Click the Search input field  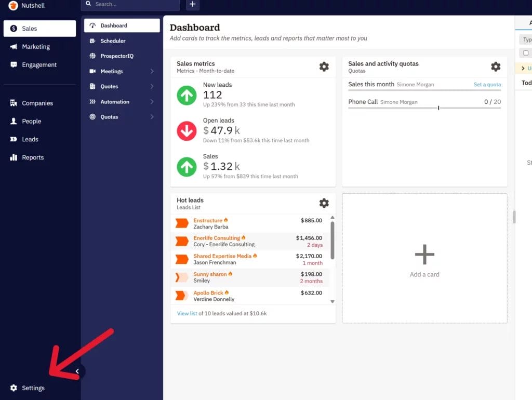[129, 5]
